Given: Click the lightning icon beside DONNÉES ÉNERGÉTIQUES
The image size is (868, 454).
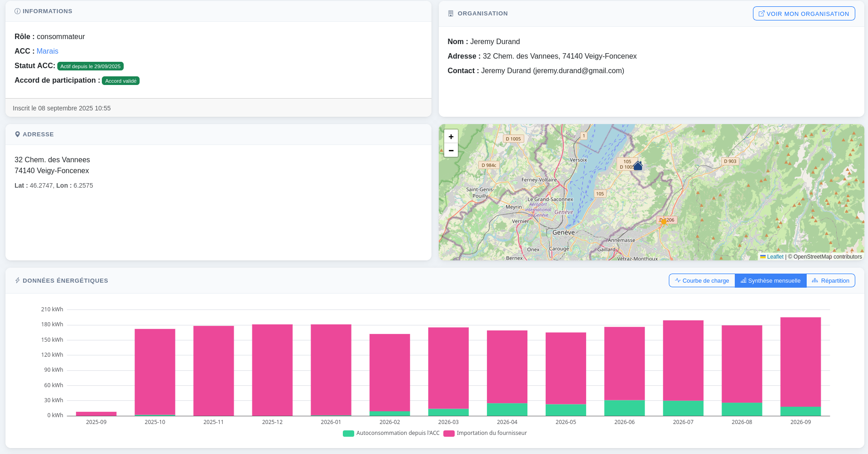Looking at the screenshot, I should 17,280.
